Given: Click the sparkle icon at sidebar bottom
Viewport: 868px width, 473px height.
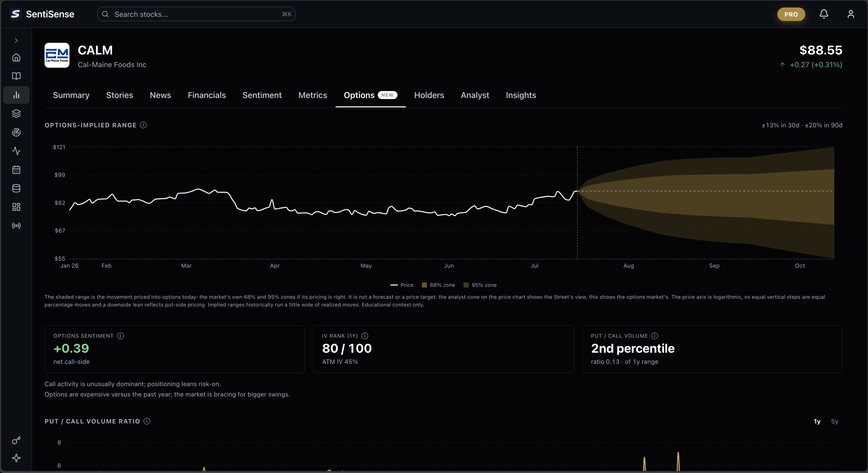Looking at the screenshot, I should point(16,458).
